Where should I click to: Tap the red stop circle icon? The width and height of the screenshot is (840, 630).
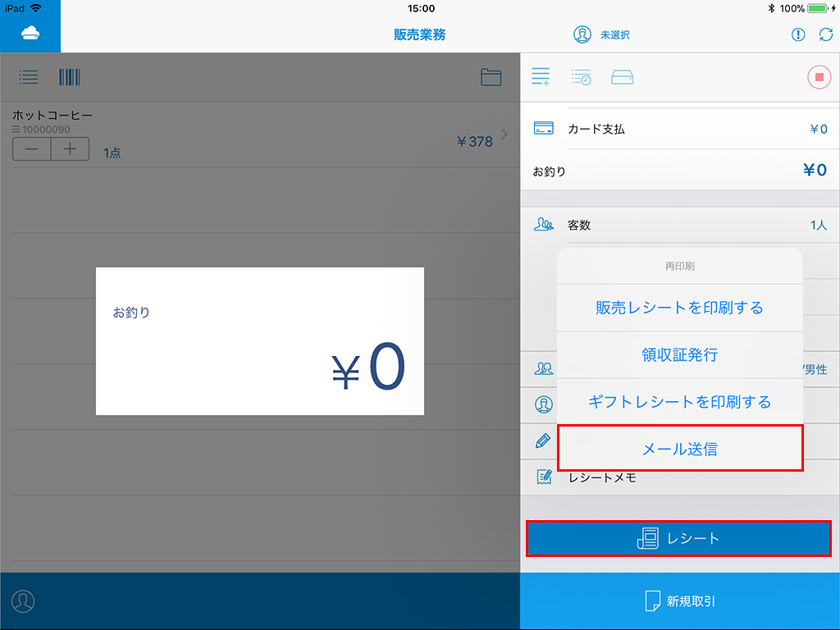coord(819,77)
